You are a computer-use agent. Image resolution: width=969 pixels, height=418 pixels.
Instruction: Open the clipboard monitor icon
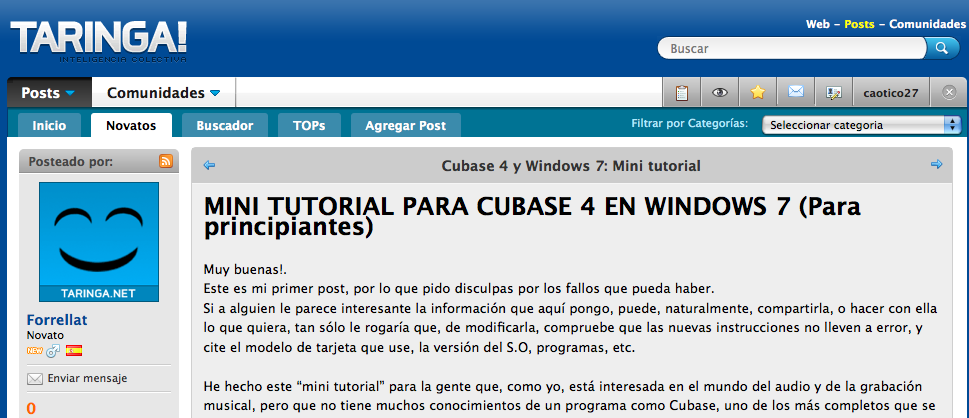click(x=682, y=93)
